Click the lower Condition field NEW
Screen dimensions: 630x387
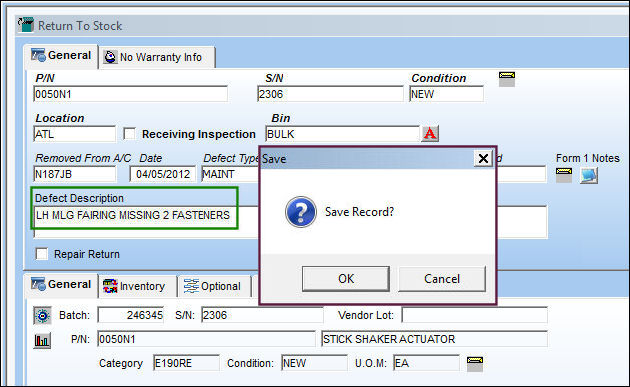pyautogui.click(x=314, y=363)
